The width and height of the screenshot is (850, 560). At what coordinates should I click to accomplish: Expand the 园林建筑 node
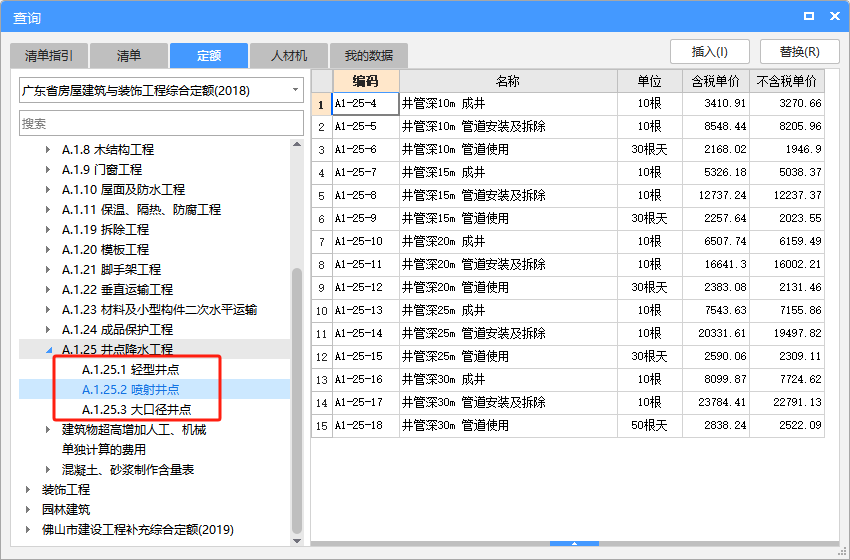click(x=28, y=510)
